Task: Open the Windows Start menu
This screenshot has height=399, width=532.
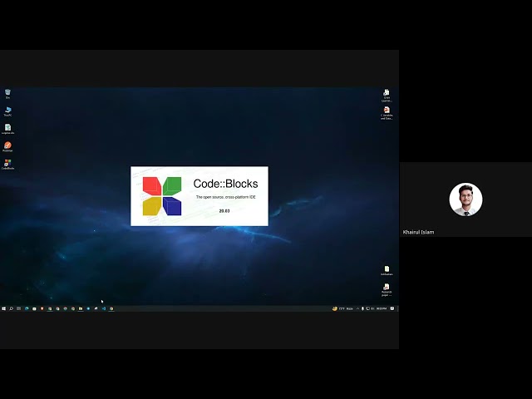Action: point(3,308)
